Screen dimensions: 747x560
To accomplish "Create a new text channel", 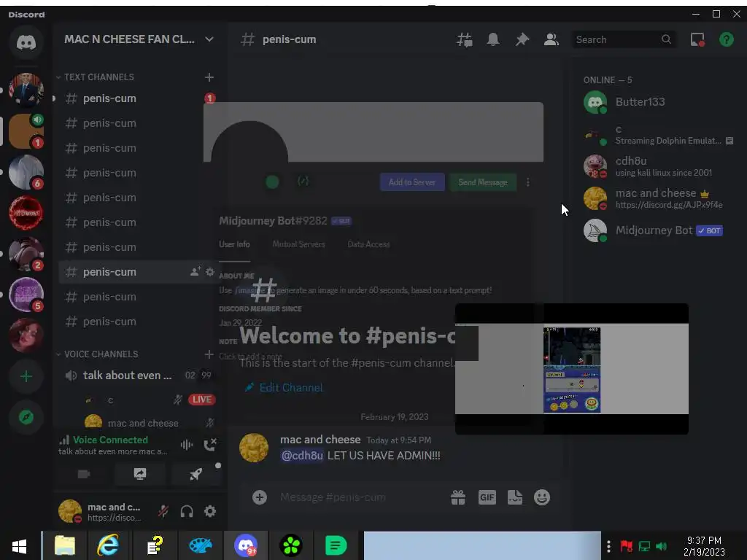I will click(x=209, y=77).
